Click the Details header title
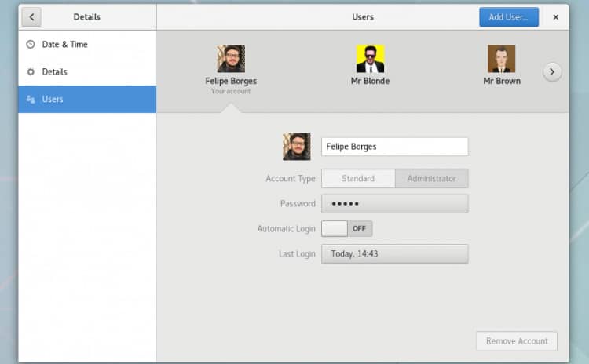The width and height of the screenshot is (589, 364). point(86,17)
